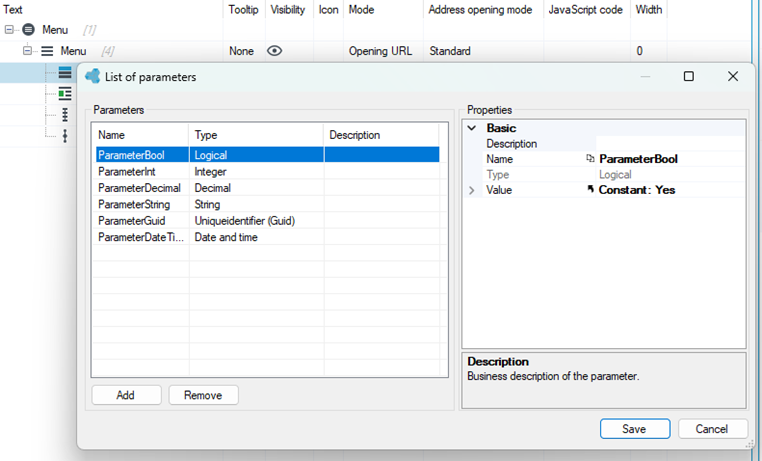This screenshot has width=762, height=461.
Task: Collapse the Basic properties group
Action: click(471, 128)
